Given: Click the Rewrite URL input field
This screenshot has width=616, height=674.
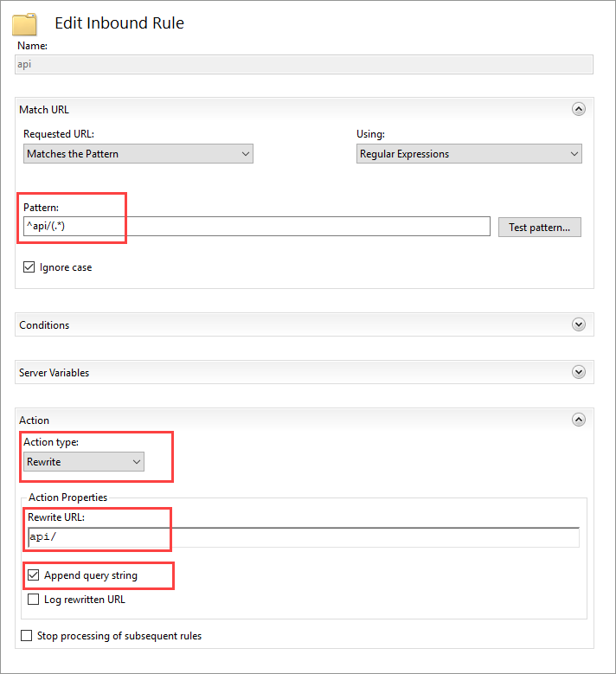Looking at the screenshot, I should (x=304, y=537).
